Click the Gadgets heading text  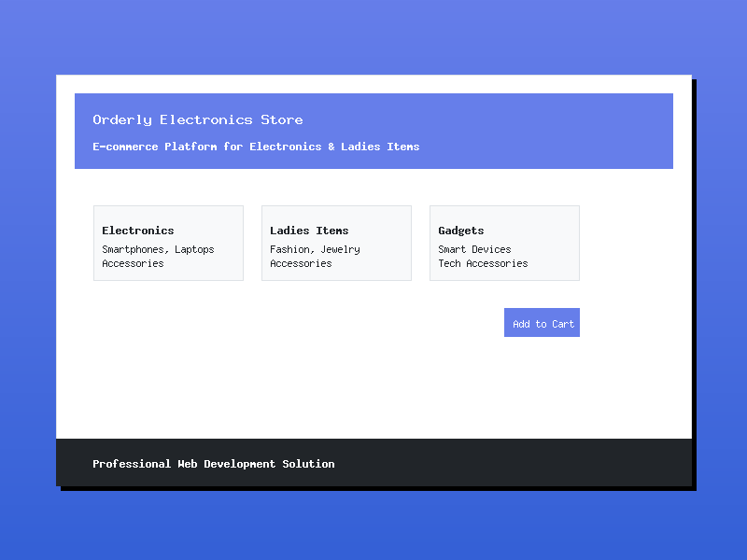pos(461,231)
